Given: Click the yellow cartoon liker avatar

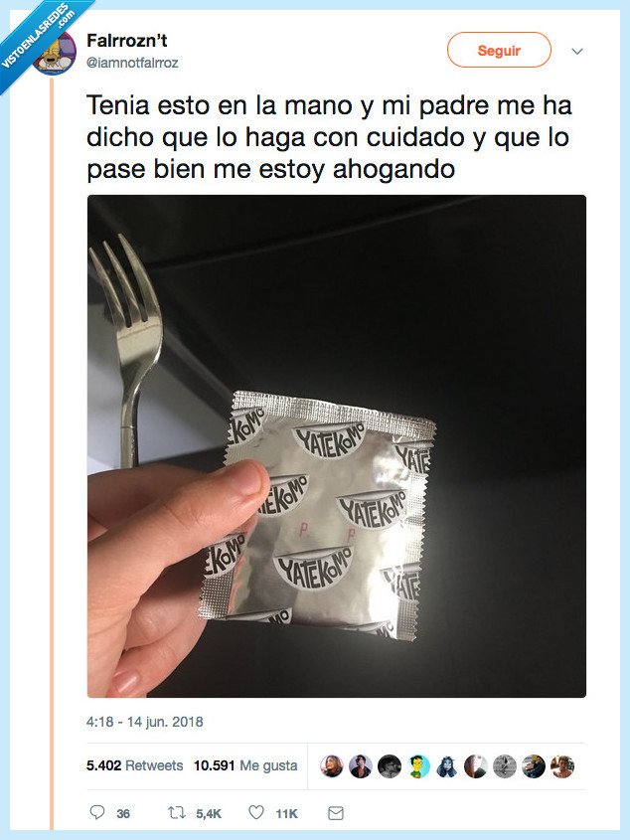Looking at the screenshot, I should point(418,766).
